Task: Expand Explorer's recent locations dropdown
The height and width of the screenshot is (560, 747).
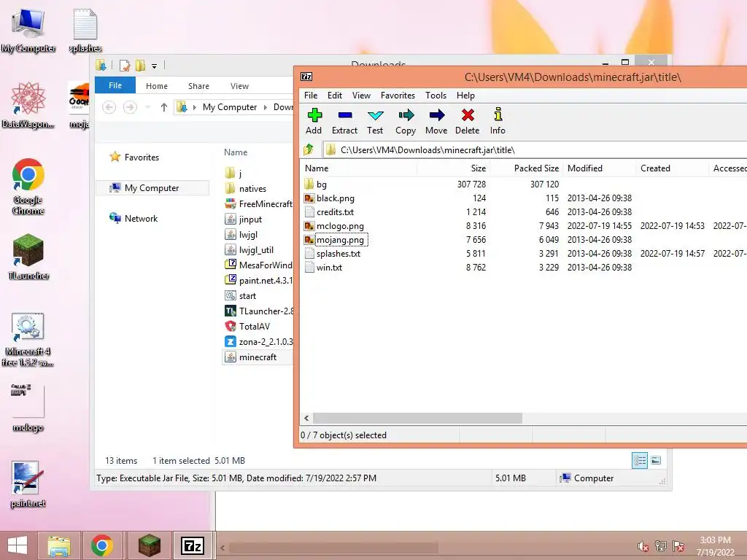Action: pyautogui.click(x=147, y=107)
